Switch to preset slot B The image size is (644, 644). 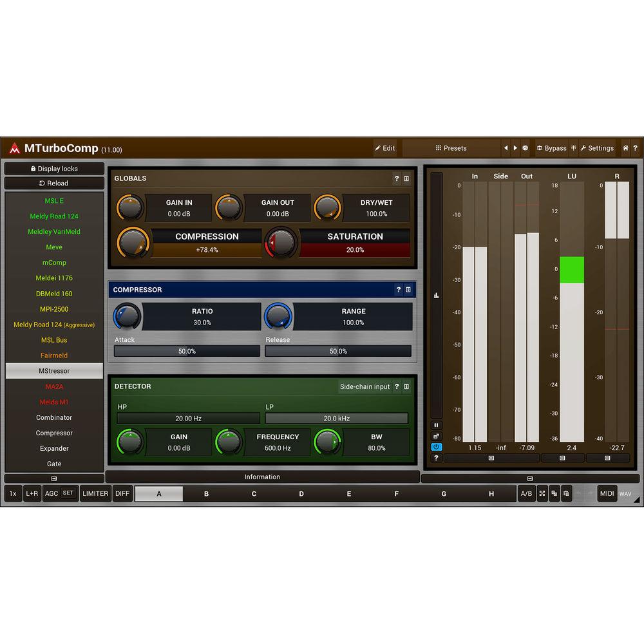click(x=206, y=494)
